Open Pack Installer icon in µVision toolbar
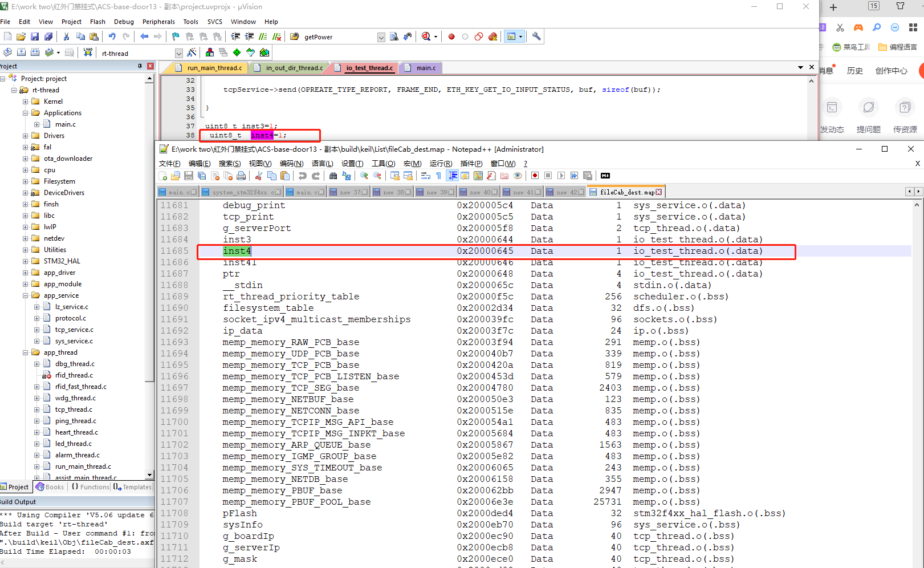Screen dimensions: 924x568 pos(264,52)
